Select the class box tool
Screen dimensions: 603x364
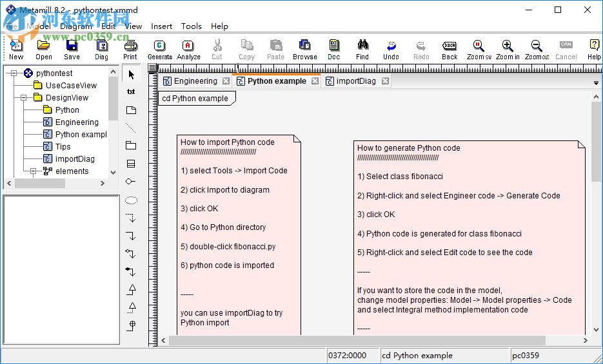click(131, 164)
